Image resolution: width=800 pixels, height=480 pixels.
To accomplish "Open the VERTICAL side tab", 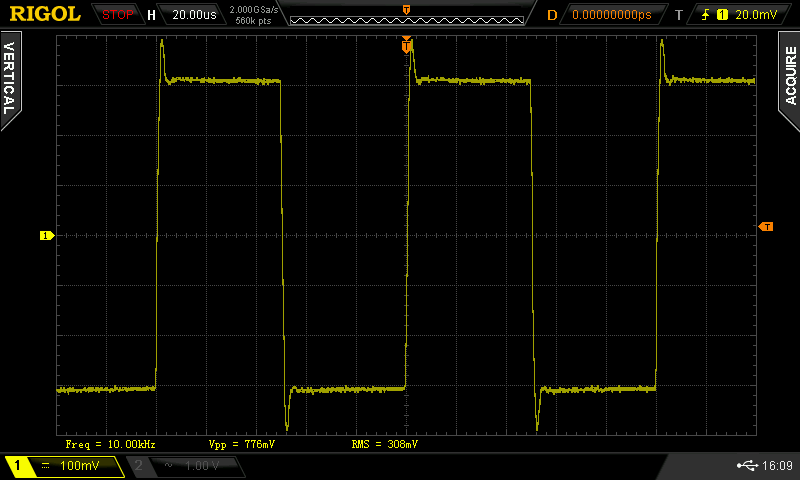I will [10, 79].
